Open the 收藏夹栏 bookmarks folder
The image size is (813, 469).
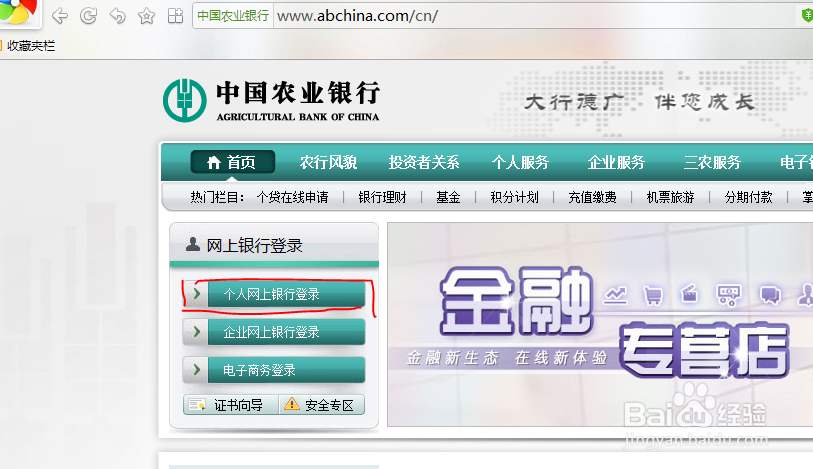tap(27, 46)
